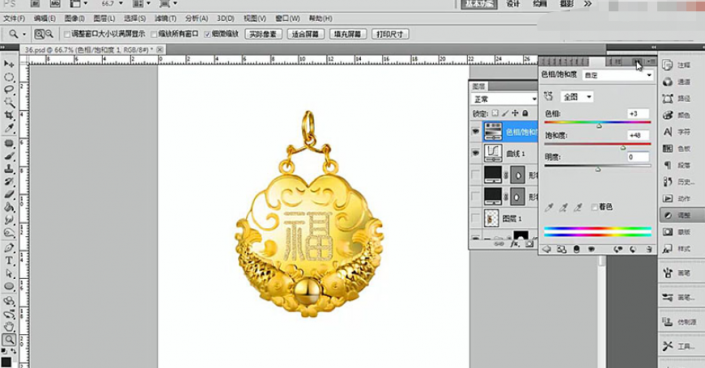Open the 颜色 color panel
The image size is (705, 368).
coord(678,115)
